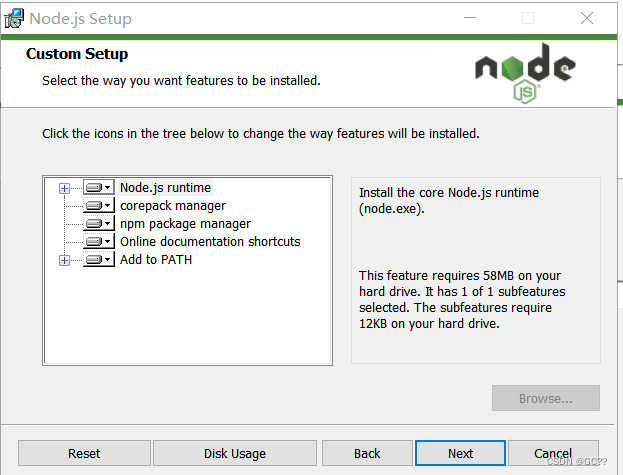The width and height of the screenshot is (623, 475).
Task: Open the corepack manager feature install dropdown
Action: click(x=99, y=205)
